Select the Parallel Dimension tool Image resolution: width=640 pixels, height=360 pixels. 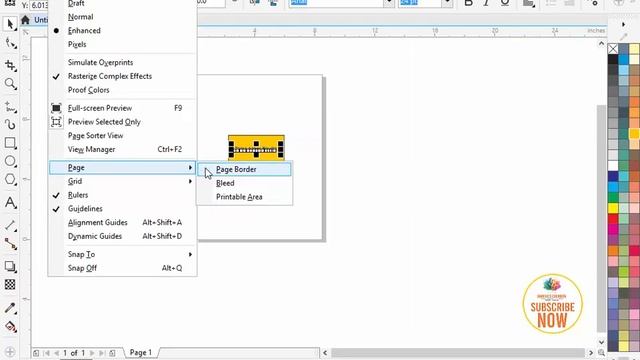[x=10, y=225]
